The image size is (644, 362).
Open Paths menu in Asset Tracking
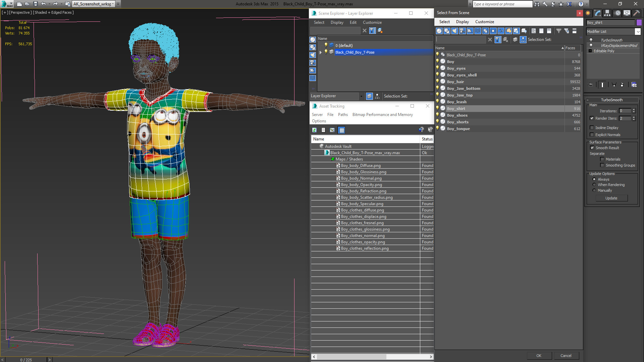coord(343,115)
